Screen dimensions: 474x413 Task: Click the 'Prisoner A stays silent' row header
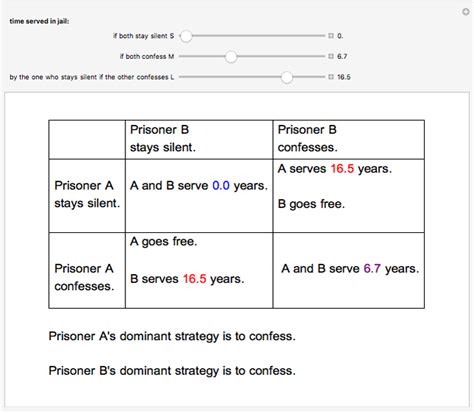click(x=87, y=196)
